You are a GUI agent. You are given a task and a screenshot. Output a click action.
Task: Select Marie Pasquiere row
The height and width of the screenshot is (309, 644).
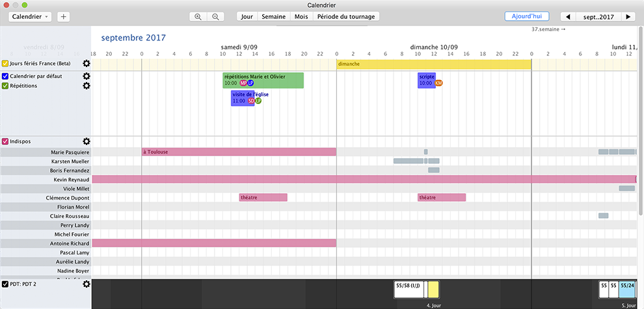[x=45, y=152]
